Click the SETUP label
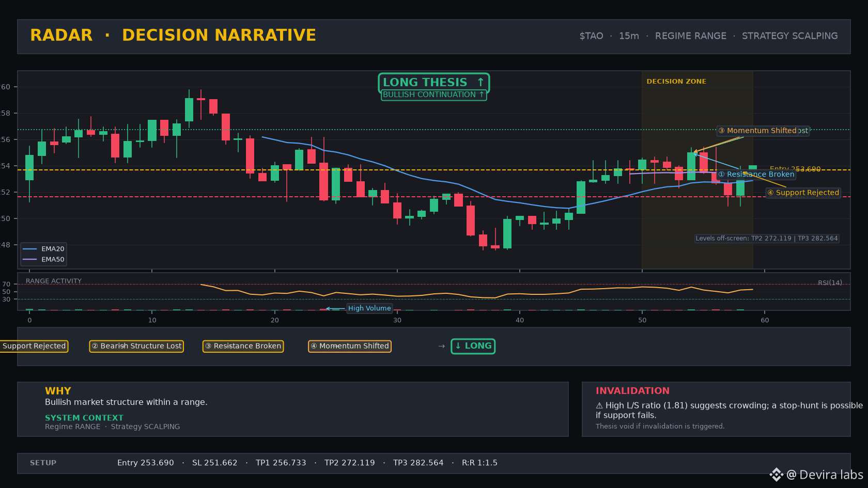Image resolution: width=868 pixels, height=488 pixels. coord(43,463)
